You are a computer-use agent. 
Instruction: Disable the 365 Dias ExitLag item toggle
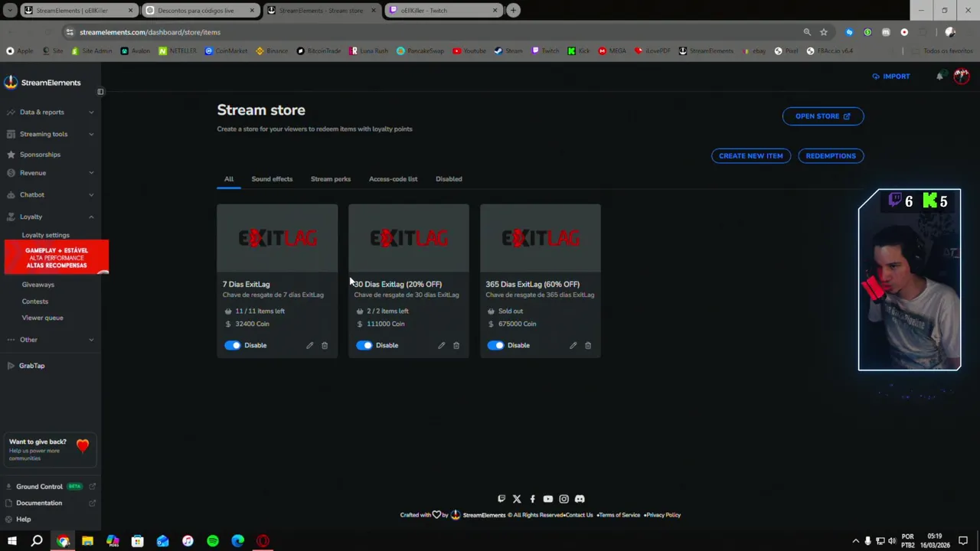[496, 345]
